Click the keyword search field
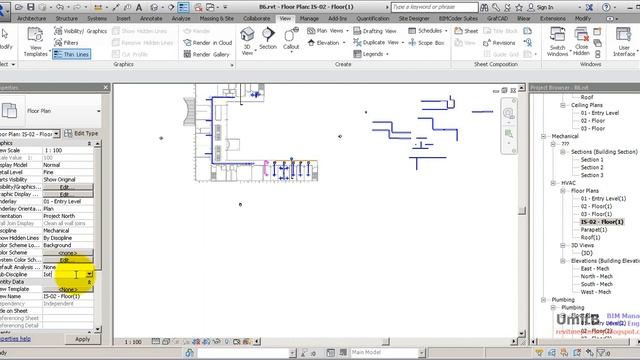 pyautogui.click(x=434, y=7)
